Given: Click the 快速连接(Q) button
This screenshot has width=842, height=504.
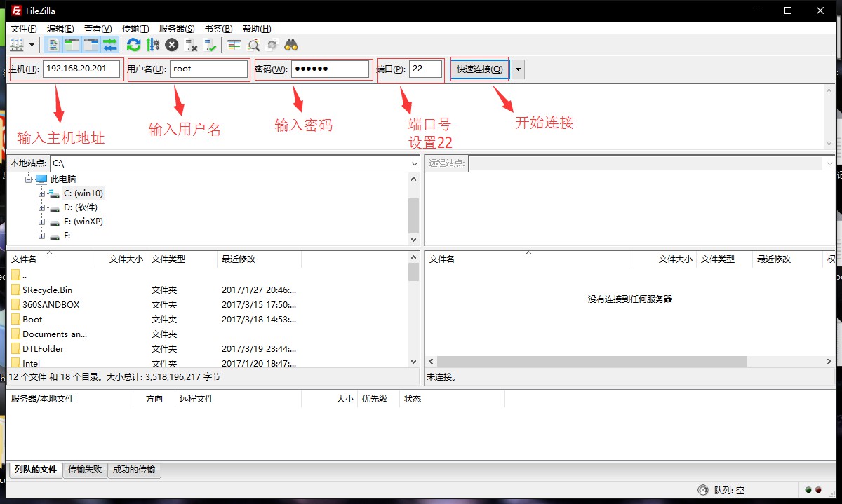Looking at the screenshot, I should (x=480, y=69).
